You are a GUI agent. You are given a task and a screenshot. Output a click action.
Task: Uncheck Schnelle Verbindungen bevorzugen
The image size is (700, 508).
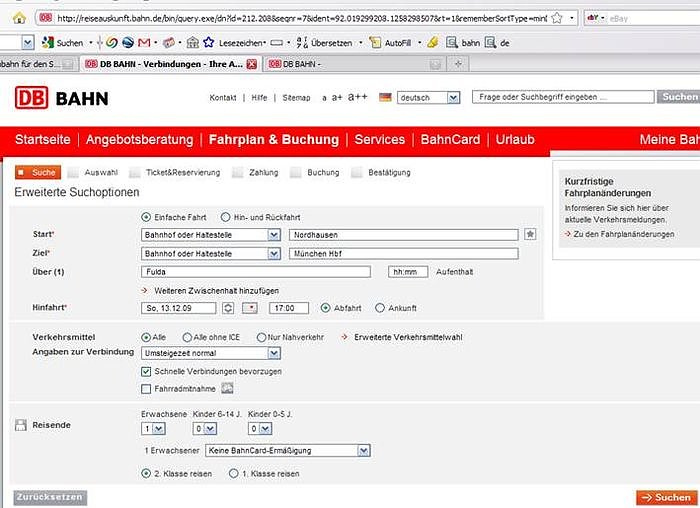[x=147, y=371]
